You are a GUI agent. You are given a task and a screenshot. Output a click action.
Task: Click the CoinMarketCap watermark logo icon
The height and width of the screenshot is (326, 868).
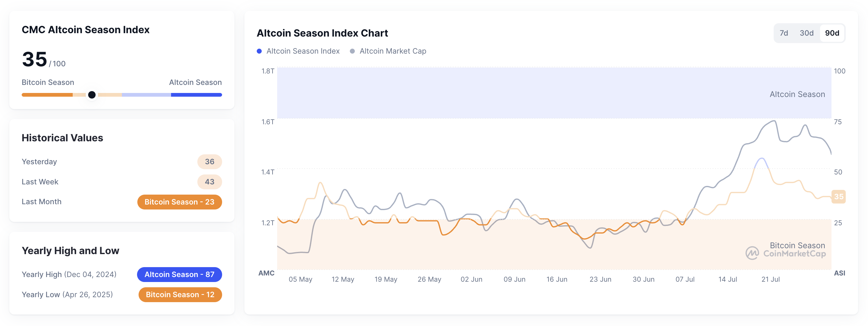click(x=752, y=253)
